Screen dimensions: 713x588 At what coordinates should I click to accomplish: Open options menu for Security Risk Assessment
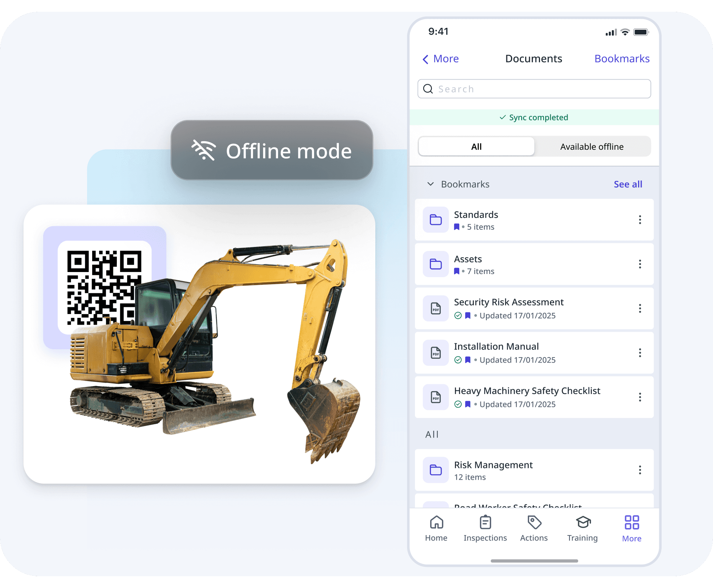pyautogui.click(x=640, y=309)
